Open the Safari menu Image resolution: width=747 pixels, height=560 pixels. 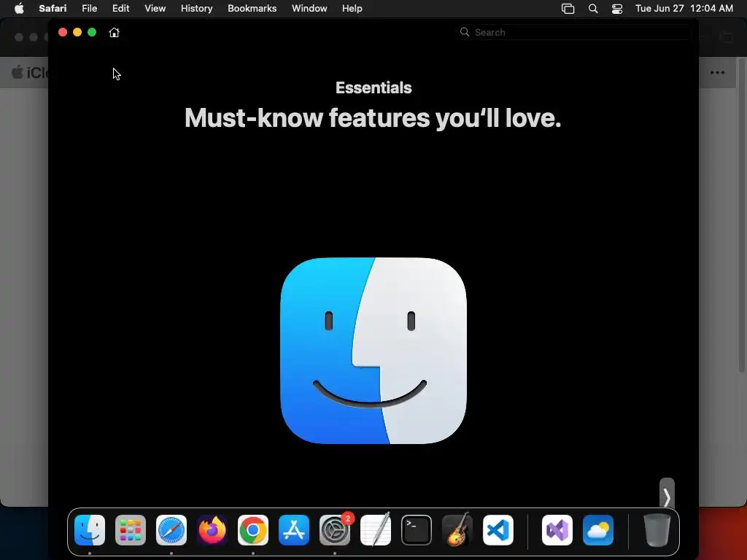tap(53, 9)
